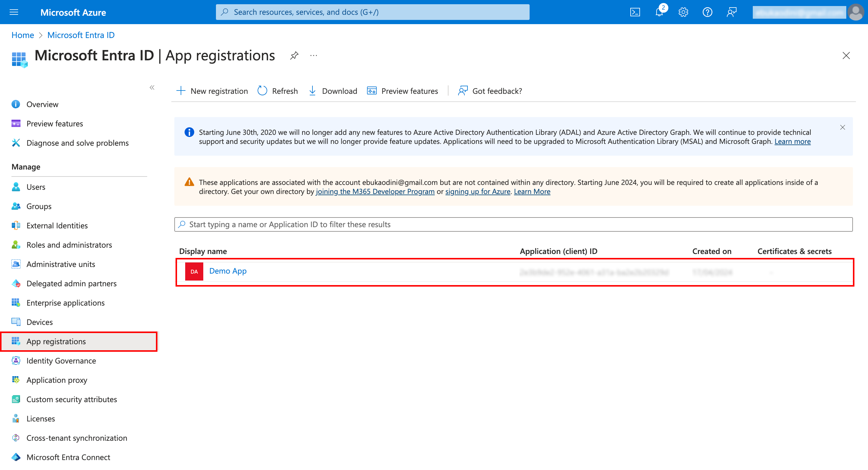Open the Demo App registration
The width and height of the screenshot is (868, 470).
point(228,271)
